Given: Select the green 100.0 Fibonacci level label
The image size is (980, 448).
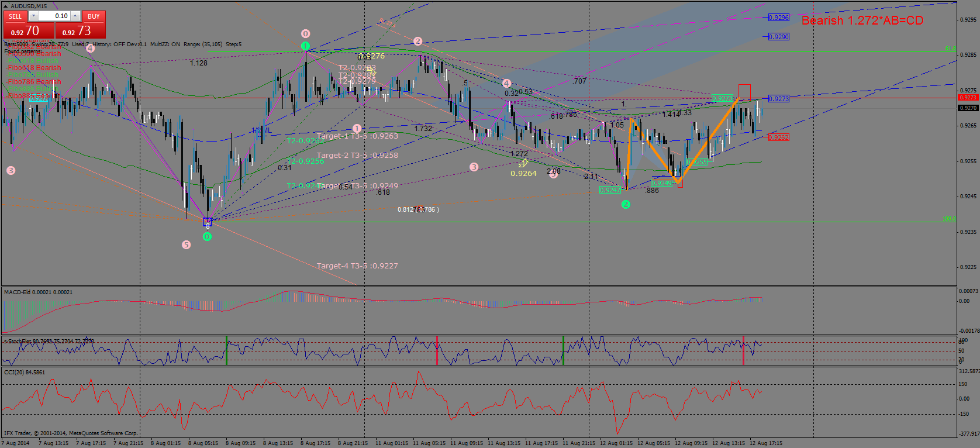Looking at the screenshot, I should [949, 219].
